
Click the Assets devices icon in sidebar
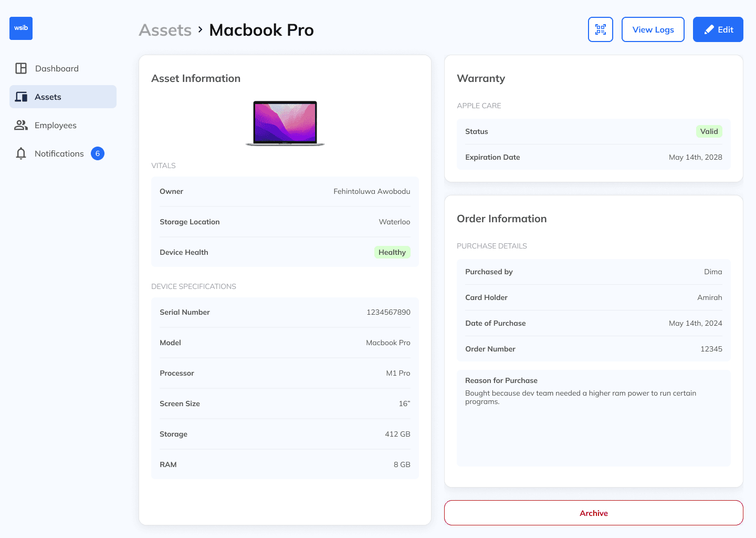point(21,97)
